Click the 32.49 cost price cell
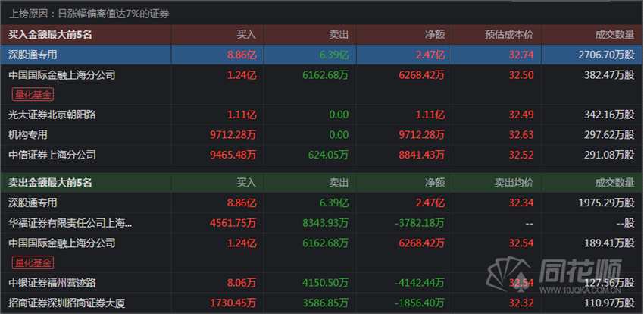 coord(521,115)
